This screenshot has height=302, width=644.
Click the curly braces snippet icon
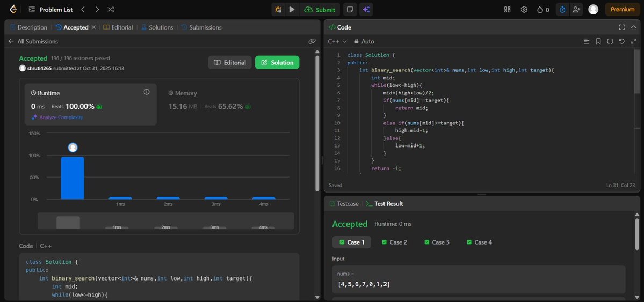pos(610,41)
